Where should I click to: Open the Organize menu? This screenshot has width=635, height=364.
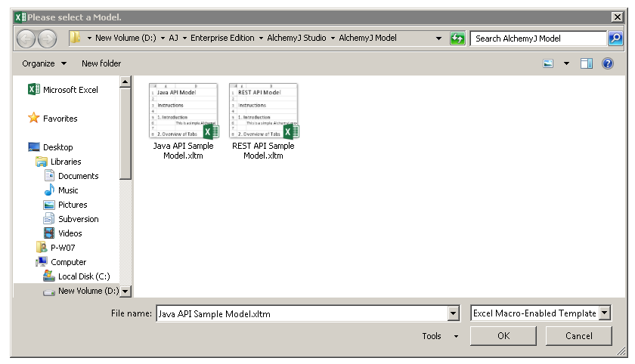44,63
